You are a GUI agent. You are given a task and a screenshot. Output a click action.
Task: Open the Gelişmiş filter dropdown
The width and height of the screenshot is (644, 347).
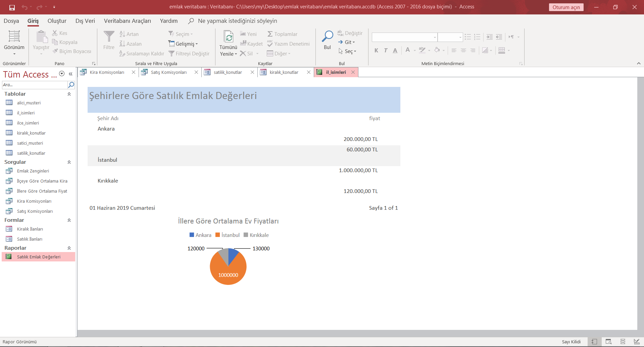click(184, 44)
